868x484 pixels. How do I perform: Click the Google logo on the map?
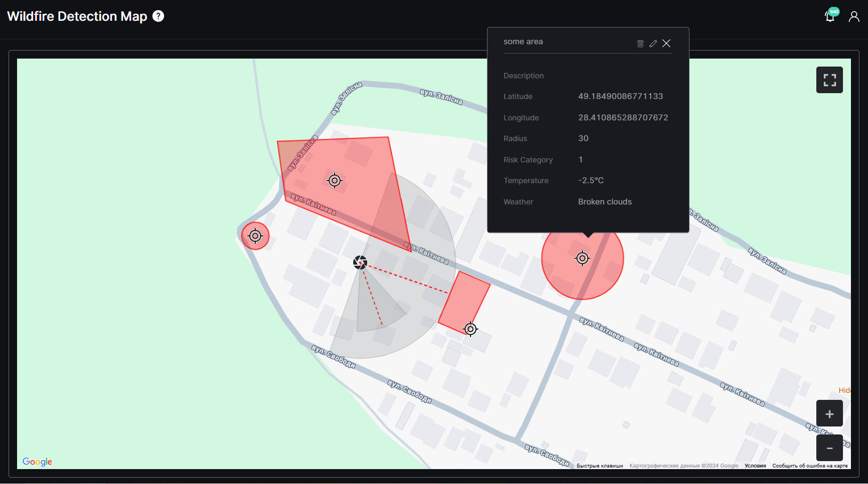click(37, 462)
